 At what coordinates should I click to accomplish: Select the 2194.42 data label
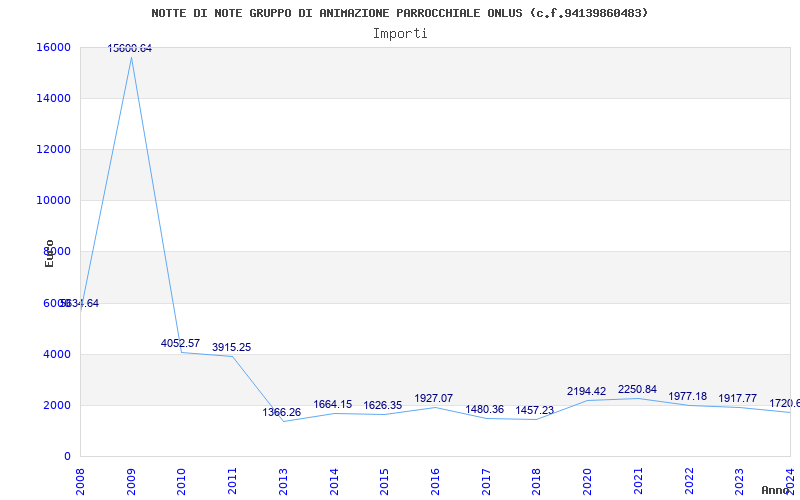tap(586, 391)
